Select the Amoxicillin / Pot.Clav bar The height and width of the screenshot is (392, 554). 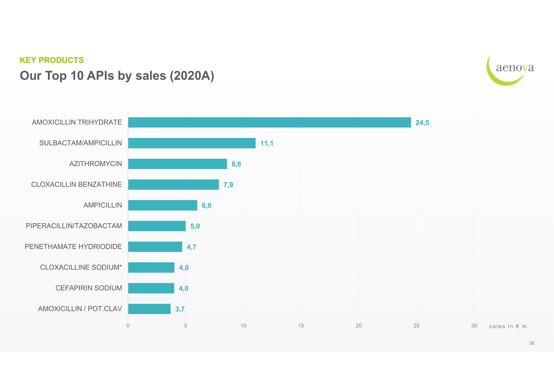coord(149,309)
